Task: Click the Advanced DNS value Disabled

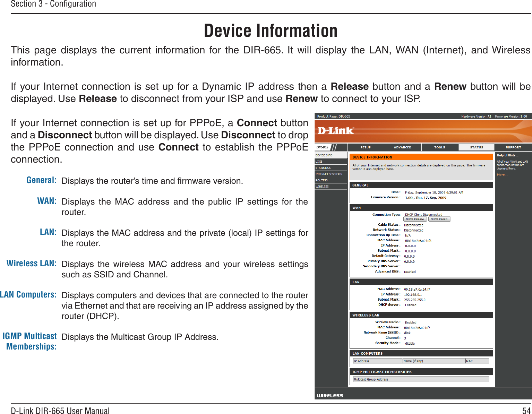Action: 410,272
